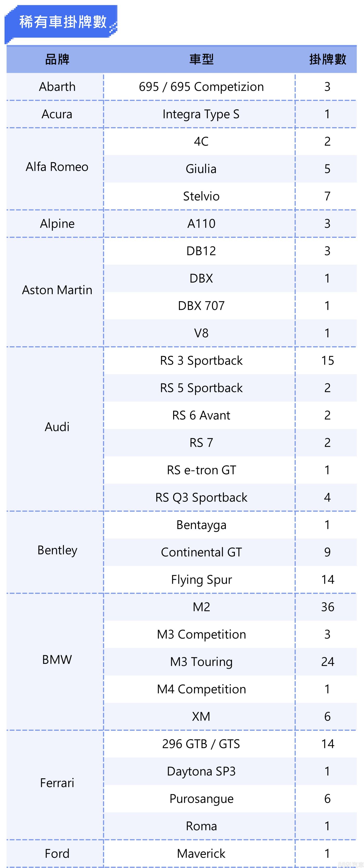Select the RS 3 Sportback model cell
This screenshot has width=364, height=868.
[201, 361]
